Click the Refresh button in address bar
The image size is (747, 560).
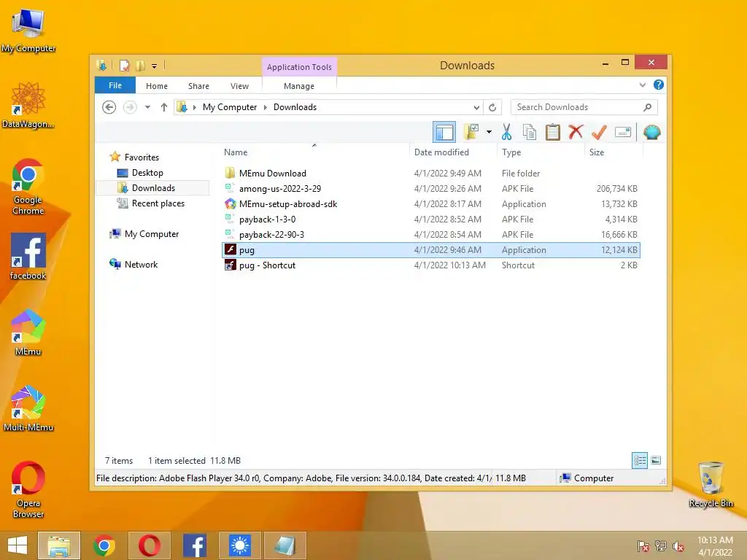click(492, 108)
